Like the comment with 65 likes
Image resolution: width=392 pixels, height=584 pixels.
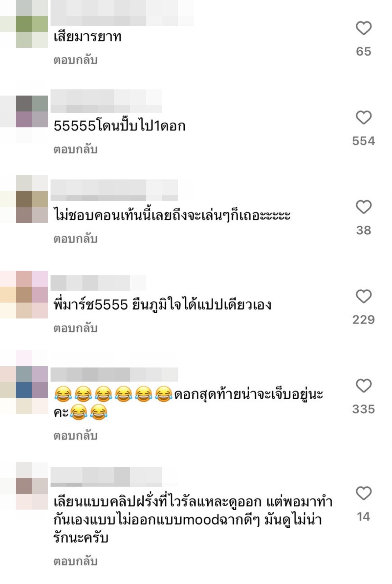364,28
